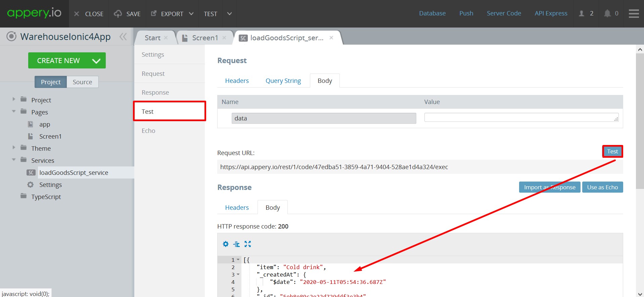Switch to Response Headers tab
The image size is (644, 297).
tap(237, 207)
